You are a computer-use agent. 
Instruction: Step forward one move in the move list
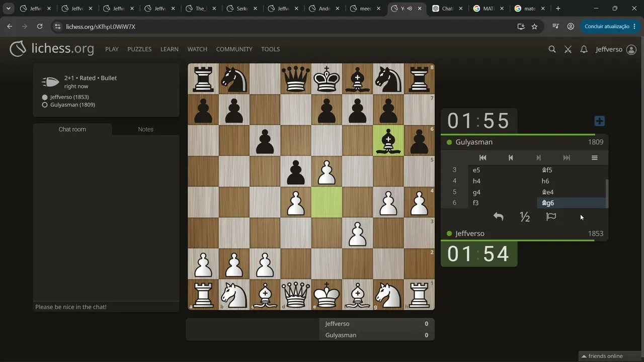pos(538,158)
